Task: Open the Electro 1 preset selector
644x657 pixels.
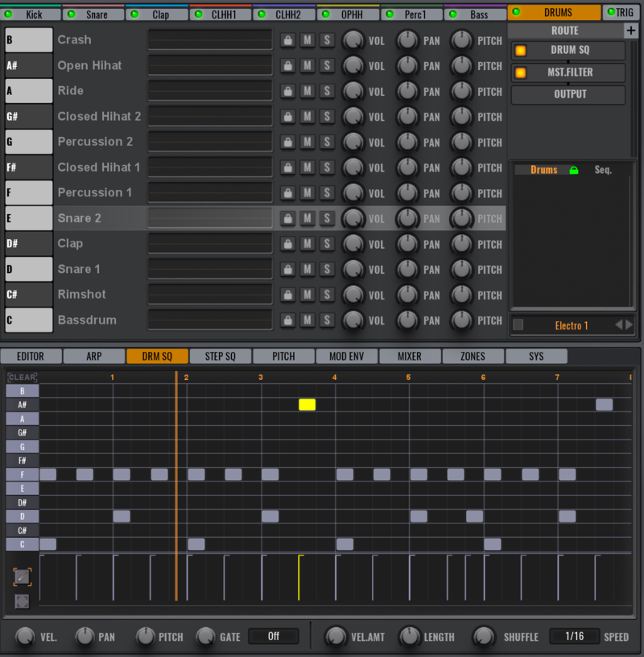Action: (572, 325)
